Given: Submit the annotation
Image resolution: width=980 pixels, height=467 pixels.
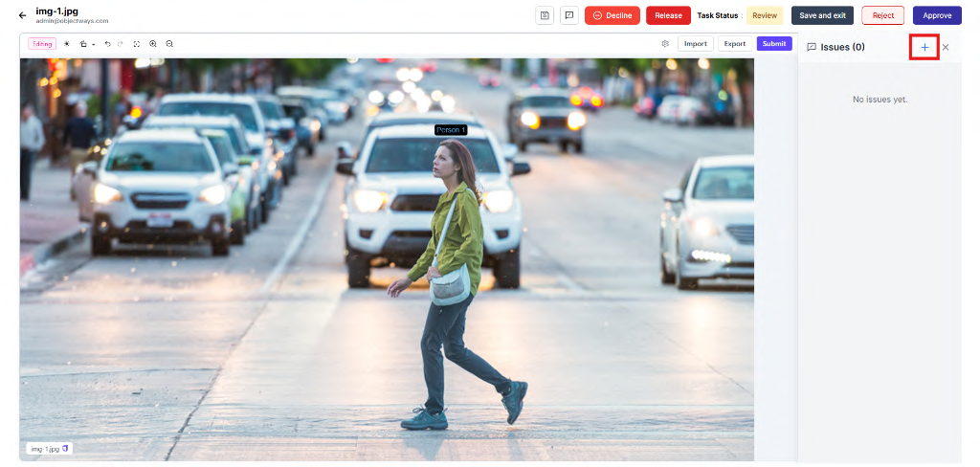Looking at the screenshot, I should pos(774,44).
